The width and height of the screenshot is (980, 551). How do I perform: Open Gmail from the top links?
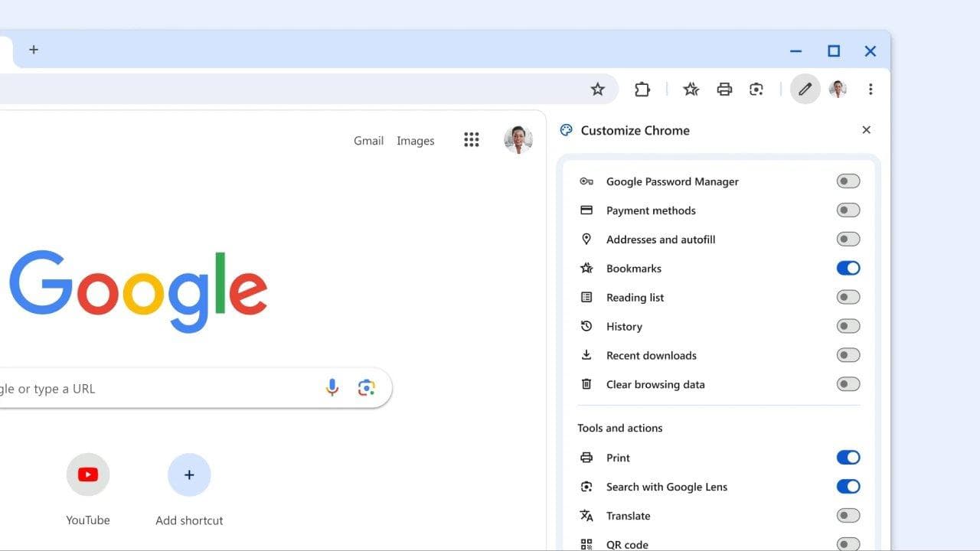point(368,140)
